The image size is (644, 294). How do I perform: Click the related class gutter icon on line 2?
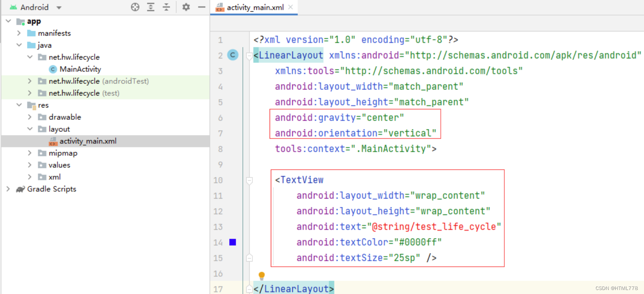(233, 55)
